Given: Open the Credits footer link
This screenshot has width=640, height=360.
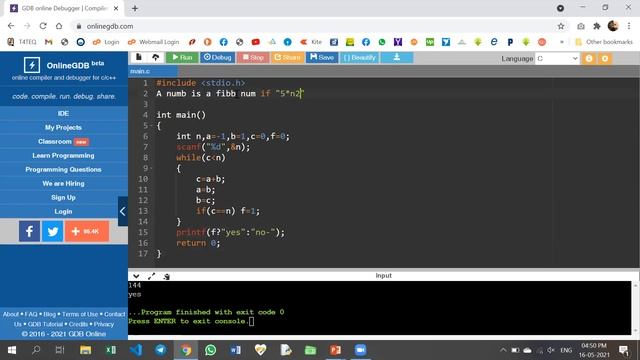Looking at the screenshot, I should coord(78,324).
